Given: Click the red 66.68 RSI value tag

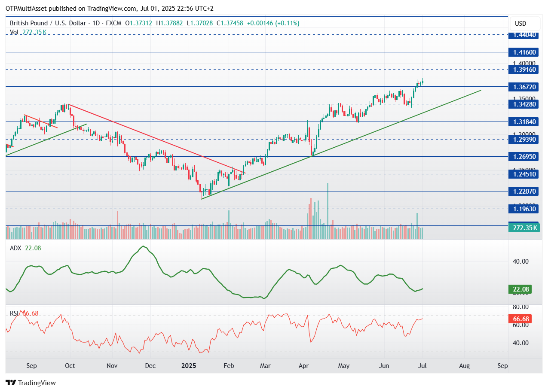Looking at the screenshot, I should (x=520, y=319).
